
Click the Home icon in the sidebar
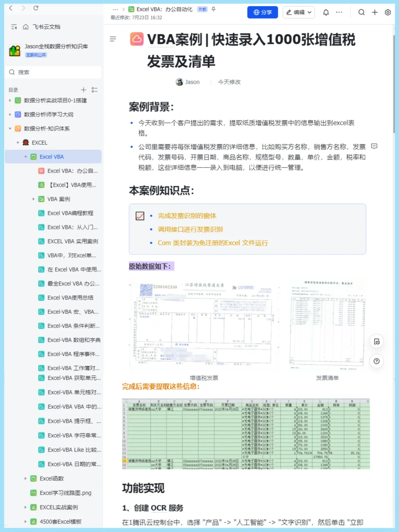point(25,27)
